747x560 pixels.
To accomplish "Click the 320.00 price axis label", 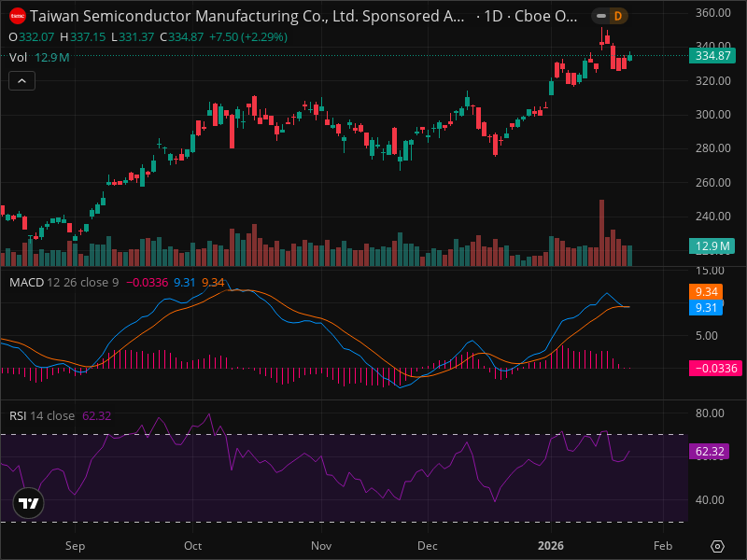I will pos(712,81).
